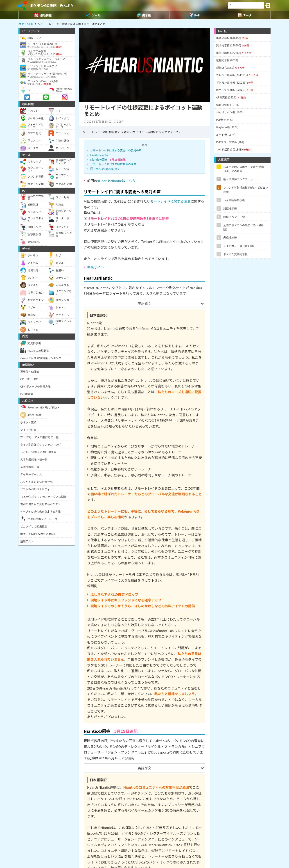Jump to リモートレイドパスの回数制限の理由 in table of contents
Image resolution: width=289 pixels, height=868 pixels.
pos(113,164)
